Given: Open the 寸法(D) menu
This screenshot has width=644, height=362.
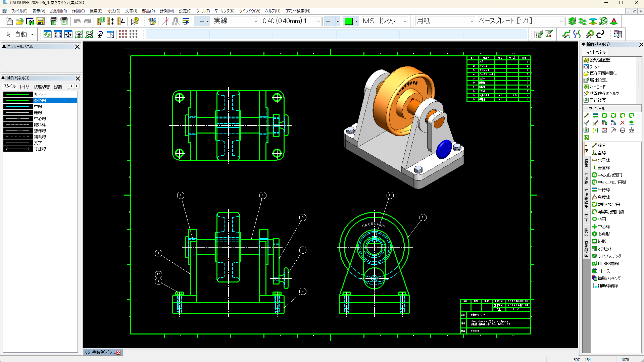Looking at the screenshot, I should [114, 11].
